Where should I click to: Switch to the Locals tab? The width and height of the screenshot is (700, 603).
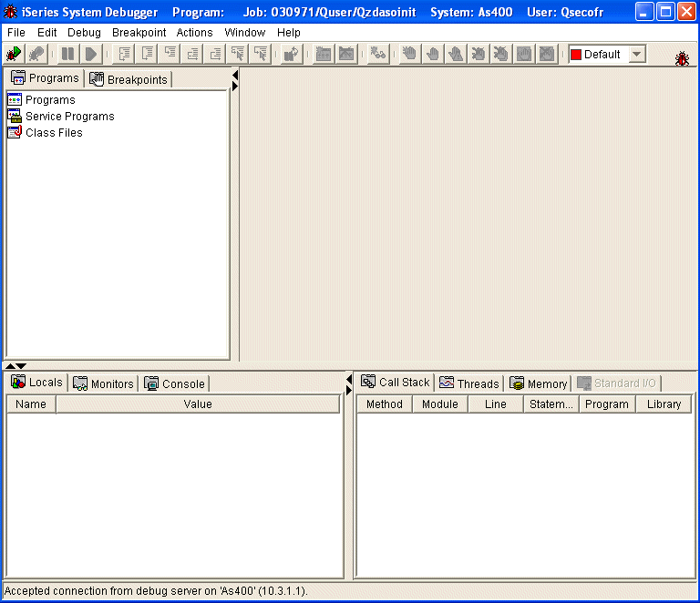(36, 383)
